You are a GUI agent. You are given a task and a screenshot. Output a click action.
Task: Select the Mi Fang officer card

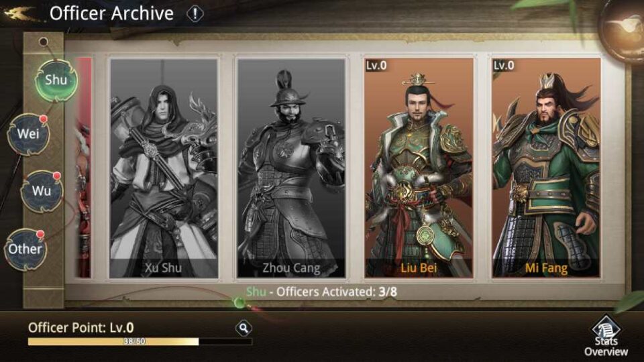coord(546,168)
